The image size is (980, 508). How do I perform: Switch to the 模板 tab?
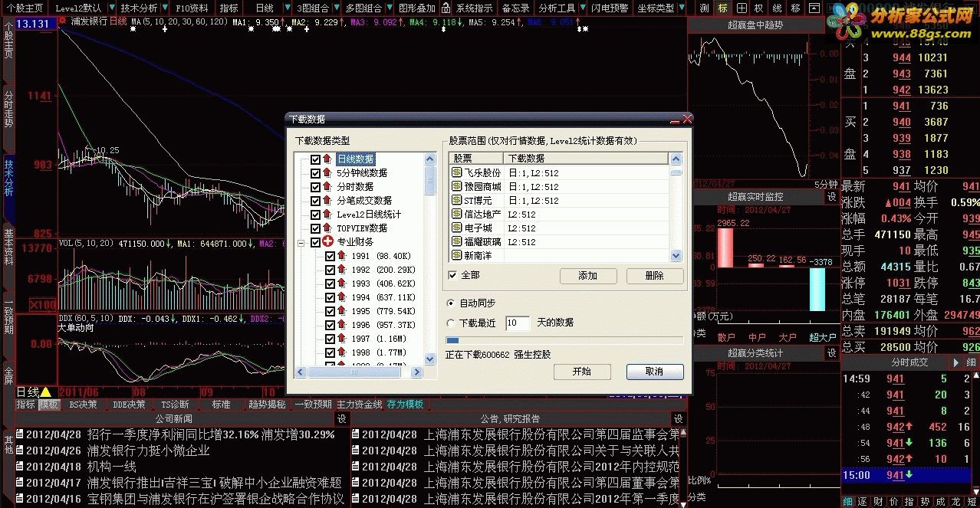[x=48, y=404]
